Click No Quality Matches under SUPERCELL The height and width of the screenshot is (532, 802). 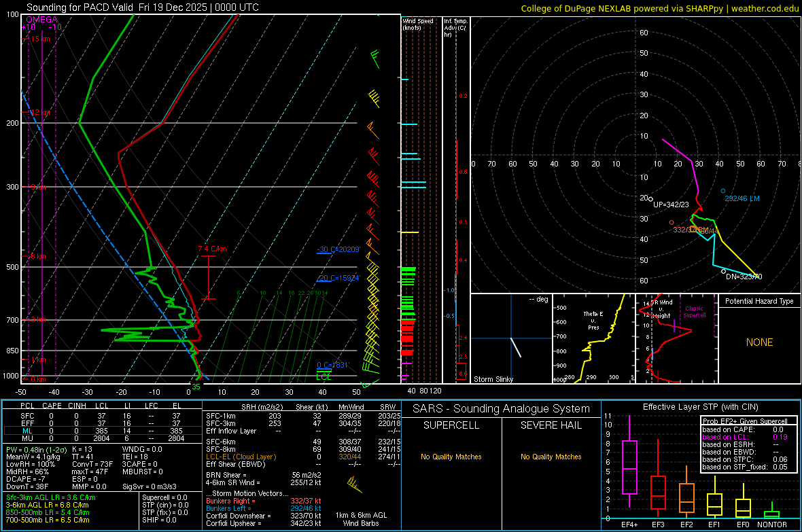pos(451,457)
